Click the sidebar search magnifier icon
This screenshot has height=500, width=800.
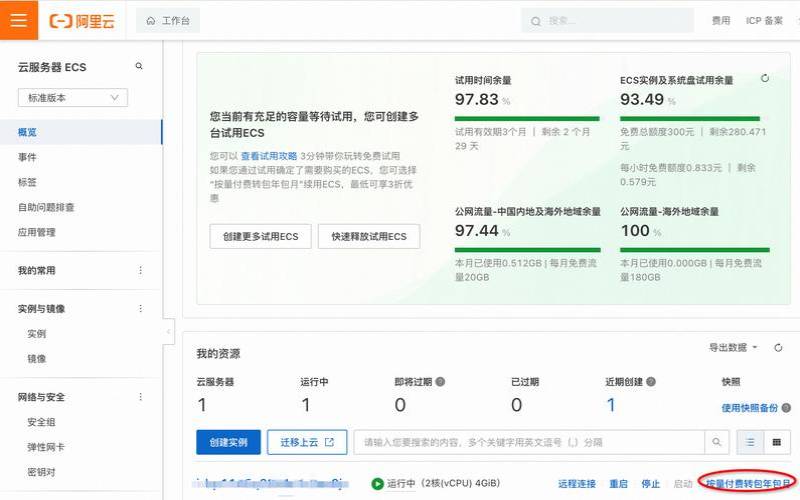[139, 67]
